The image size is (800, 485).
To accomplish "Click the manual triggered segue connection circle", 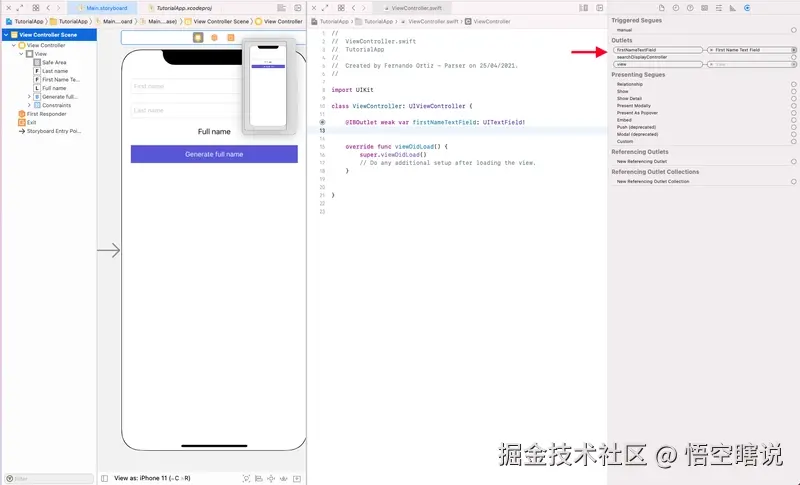I will (x=794, y=30).
